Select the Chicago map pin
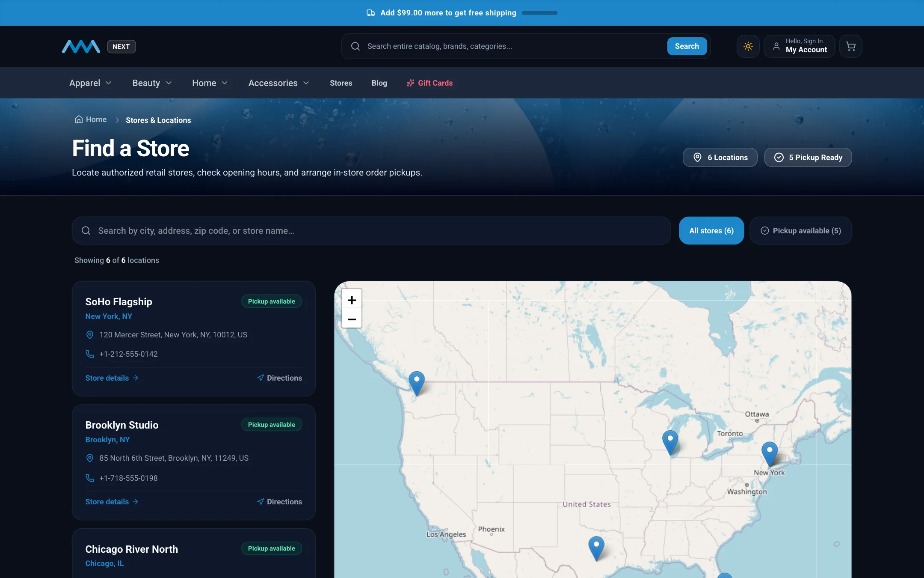 (x=670, y=442)
